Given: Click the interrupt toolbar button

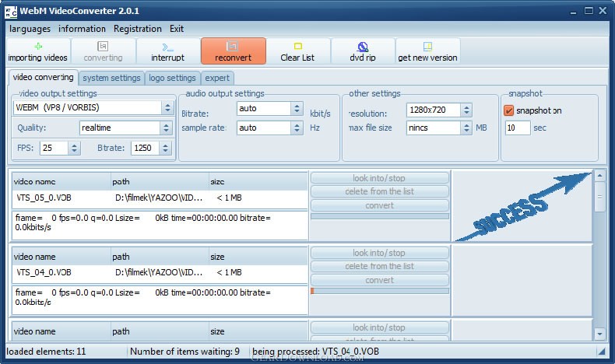Looking at the screenshot, I should click(x=168, y=51).
